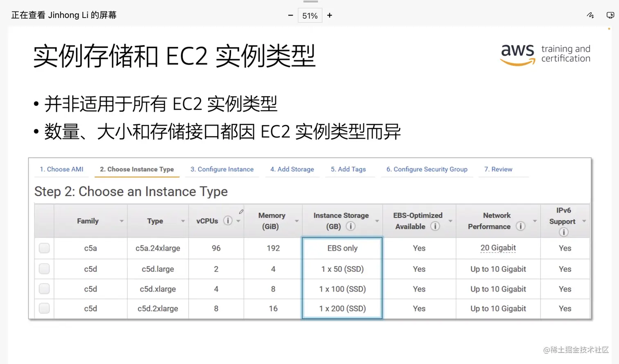Open the Family column filter dropdown
The height and width of the screenshot is (364, 619).
click(122, 221)
